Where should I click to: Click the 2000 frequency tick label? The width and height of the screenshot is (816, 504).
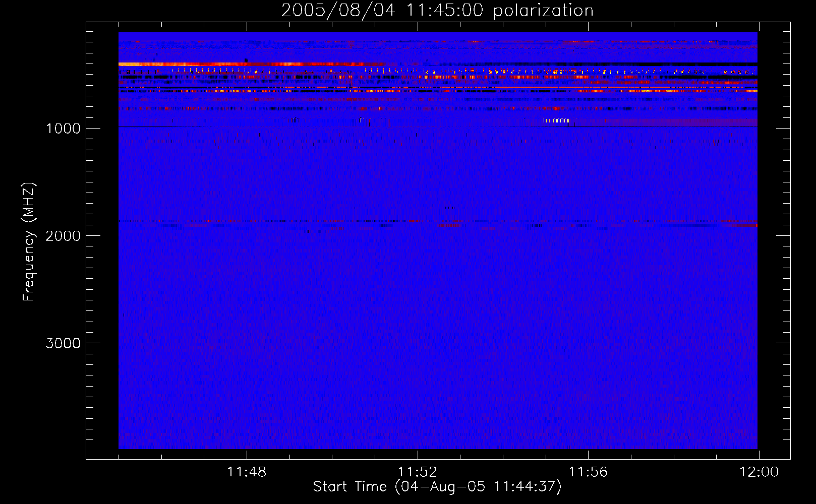pos(63,236)
